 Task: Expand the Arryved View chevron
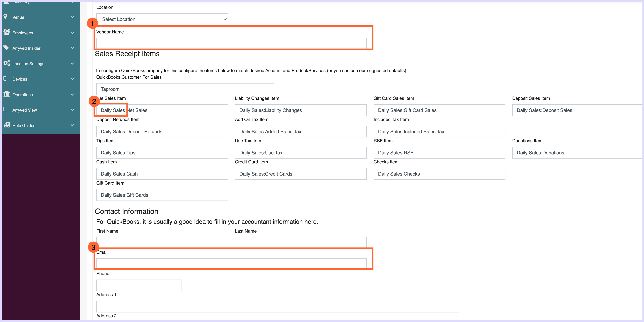[x=72, y=110]
